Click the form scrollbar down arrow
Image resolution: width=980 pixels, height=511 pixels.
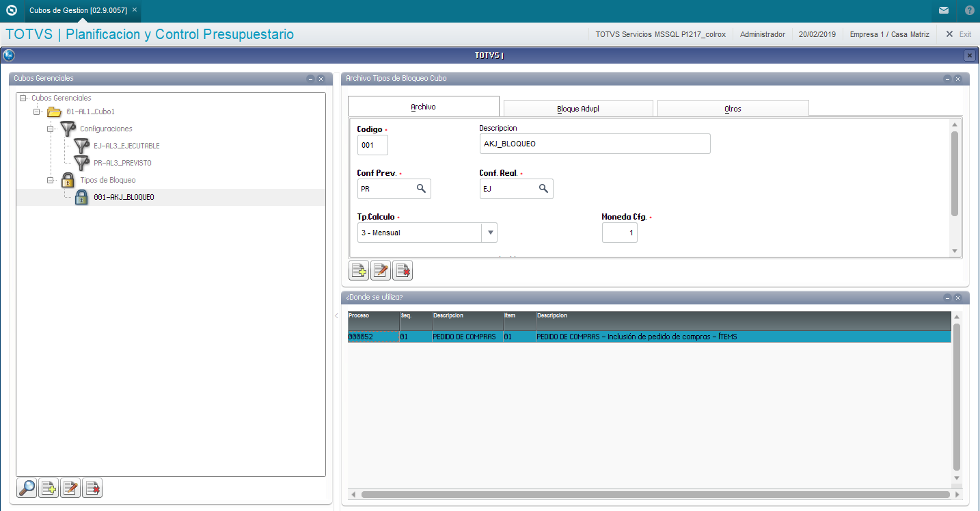pyautogui.click(x=955, y=251)
